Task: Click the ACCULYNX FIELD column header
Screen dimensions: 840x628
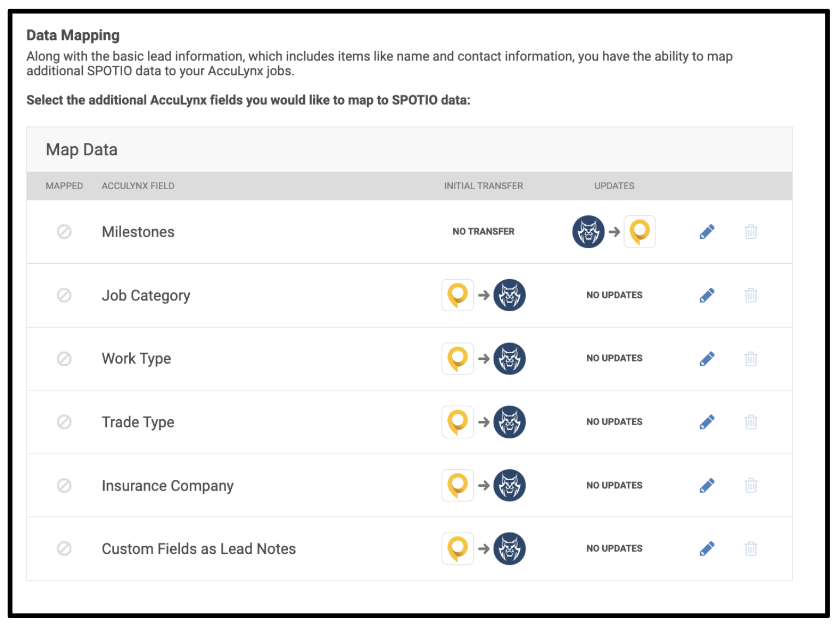Action: click(x=138, y=186)
